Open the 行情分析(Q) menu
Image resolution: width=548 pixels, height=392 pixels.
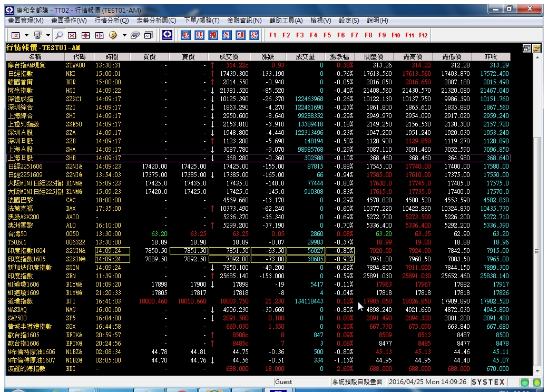point(112,21)
